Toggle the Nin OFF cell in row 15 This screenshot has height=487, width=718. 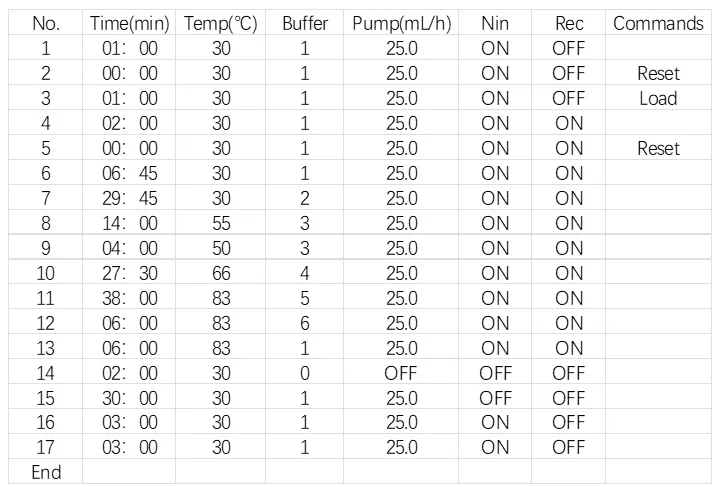point(495,398)
